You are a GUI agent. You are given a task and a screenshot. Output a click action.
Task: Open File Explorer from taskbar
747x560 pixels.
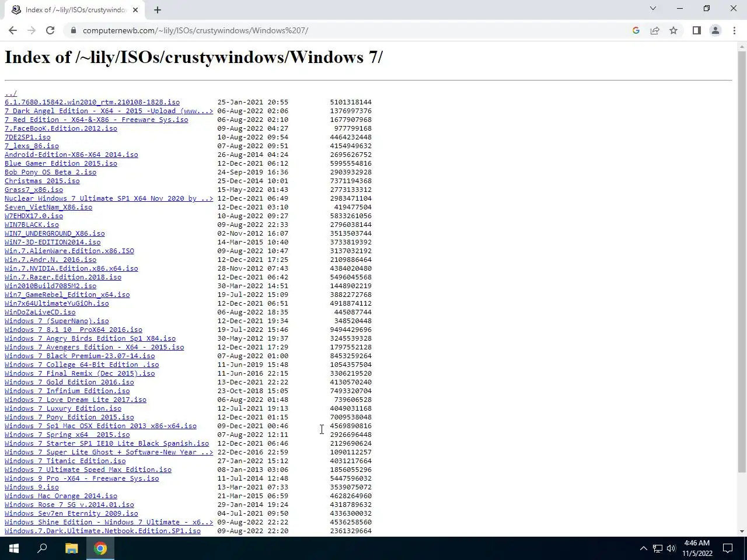pyautogui.click(x=71, y=548)
